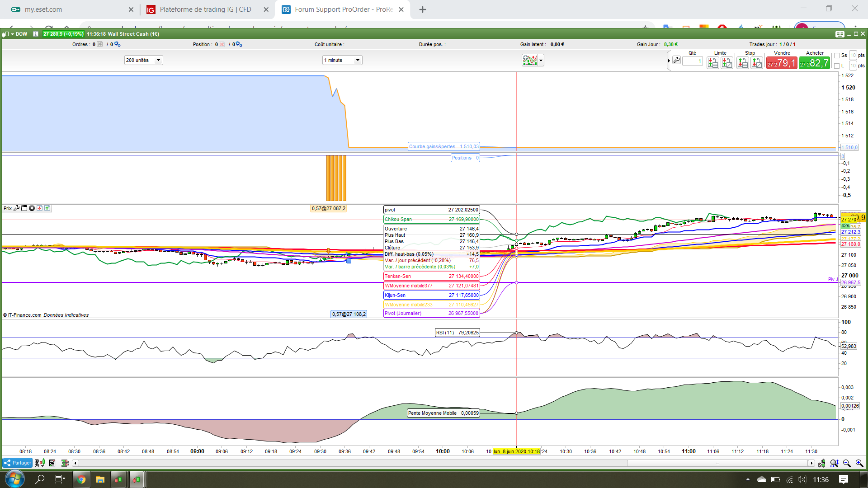Open the 1 minute timeframe dropdown
Image resolution: width=868 pixels, height=488 pixels.
(342, 60)
